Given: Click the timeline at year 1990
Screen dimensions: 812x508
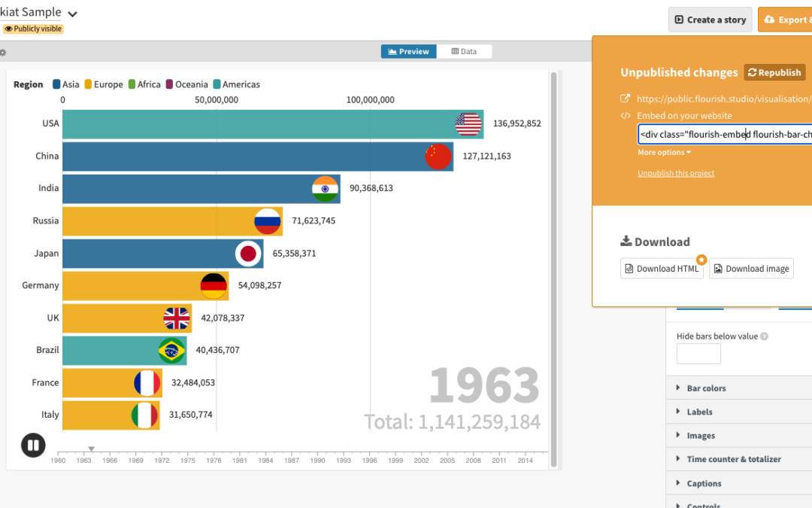Looking at the screenshot, I should point(317,456).
